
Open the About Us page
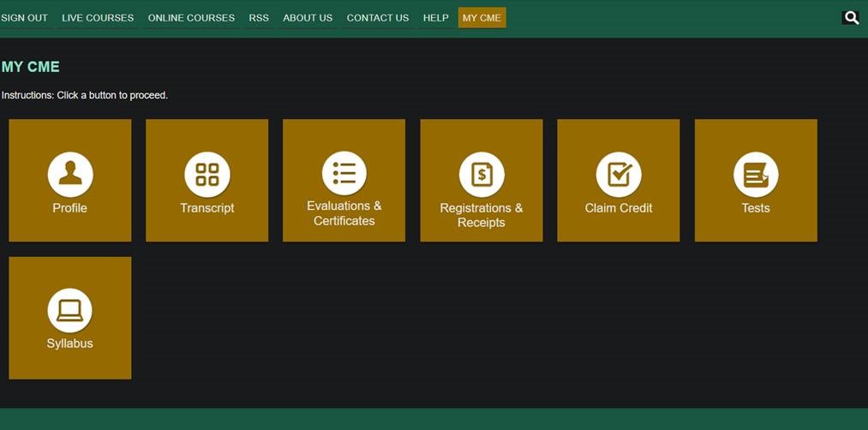click(x=308, y=18)
